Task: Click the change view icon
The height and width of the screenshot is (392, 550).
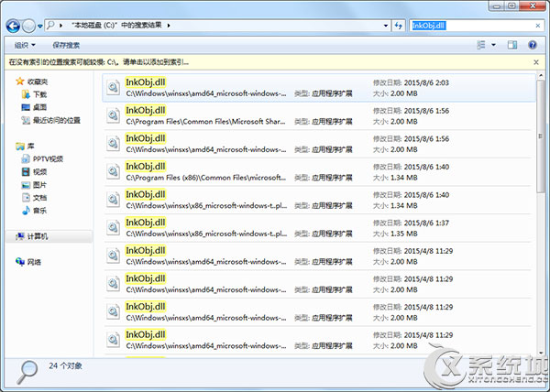Action: tap(481, 45)
